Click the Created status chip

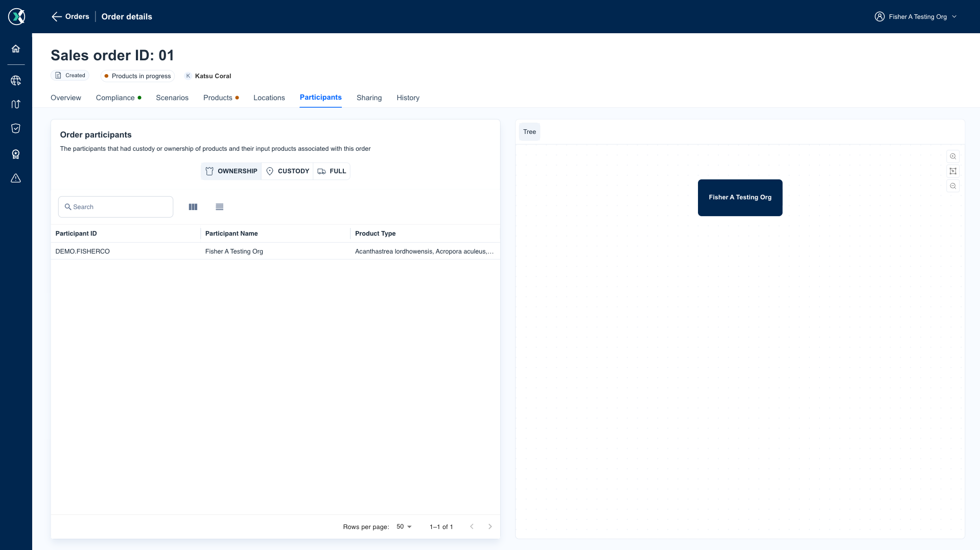point(70,76)
